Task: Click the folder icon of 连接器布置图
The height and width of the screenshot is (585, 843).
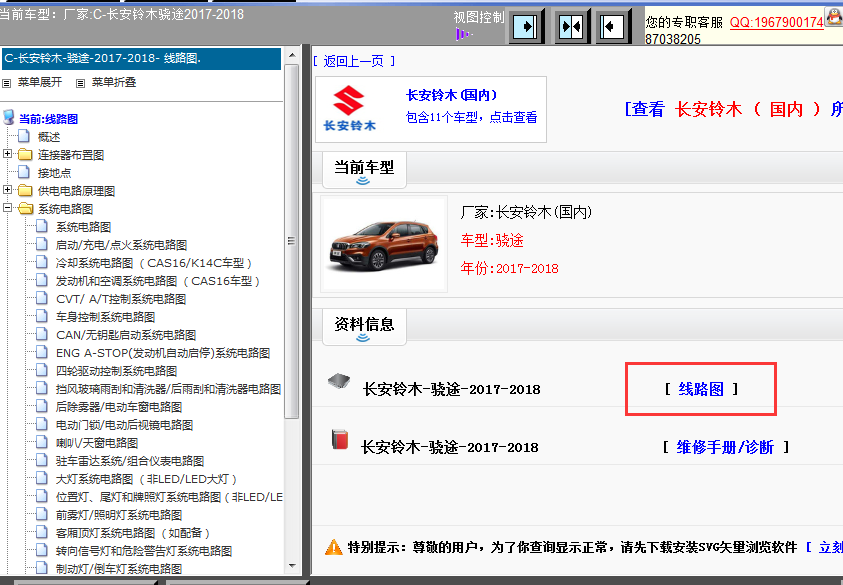Action: (x=25, y=155)
